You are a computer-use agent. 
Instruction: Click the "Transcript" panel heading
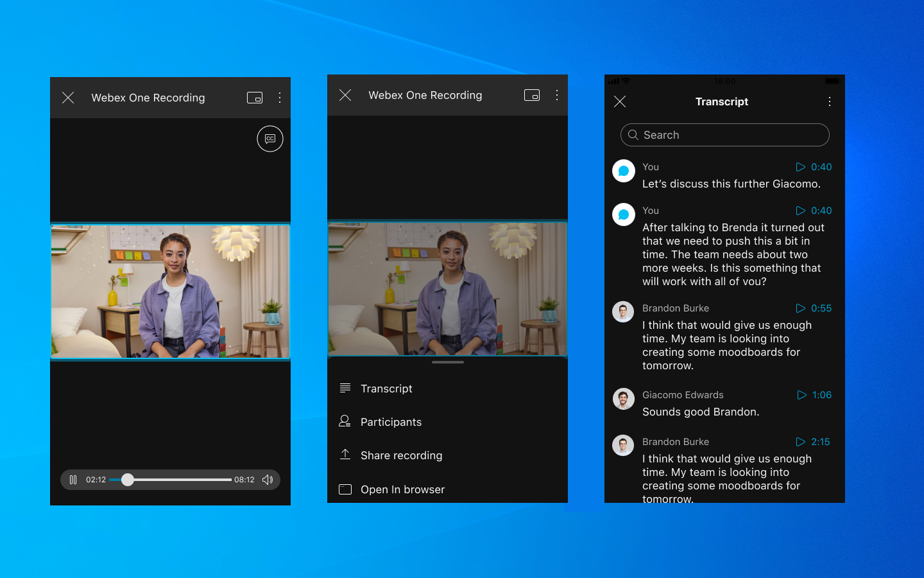point(722,101)
